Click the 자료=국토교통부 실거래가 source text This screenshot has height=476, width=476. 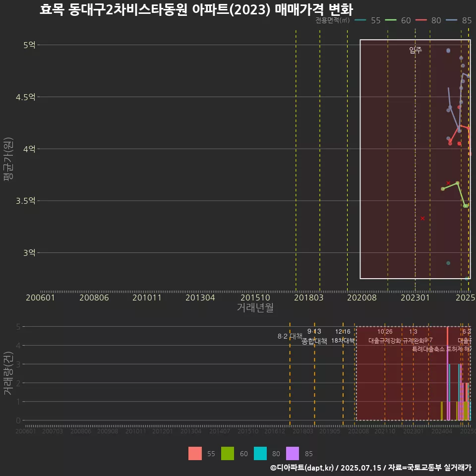429,468
